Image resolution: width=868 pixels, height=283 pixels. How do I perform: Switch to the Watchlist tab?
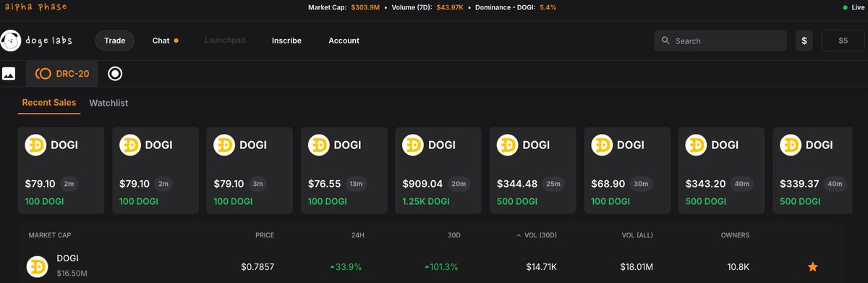(x=109, y=103)
